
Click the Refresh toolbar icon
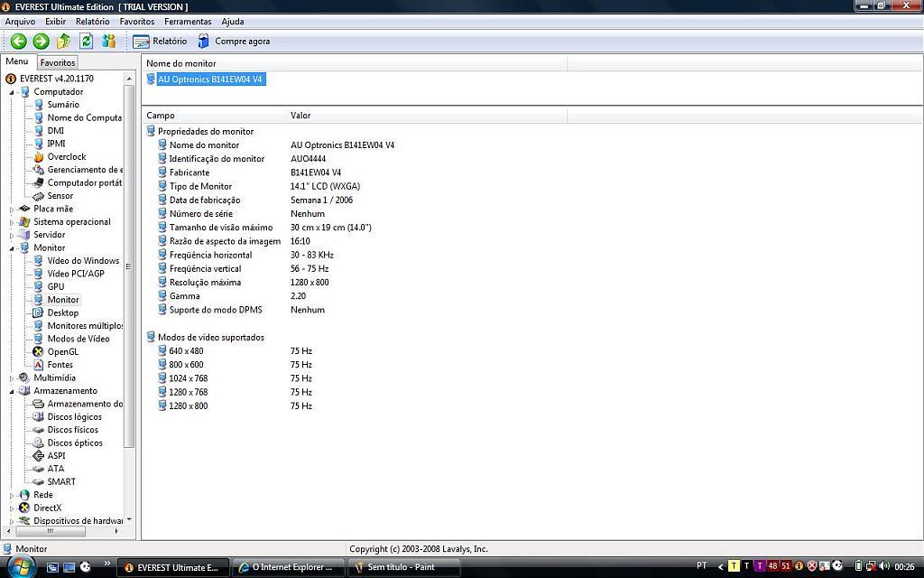[x=86, y=41]
